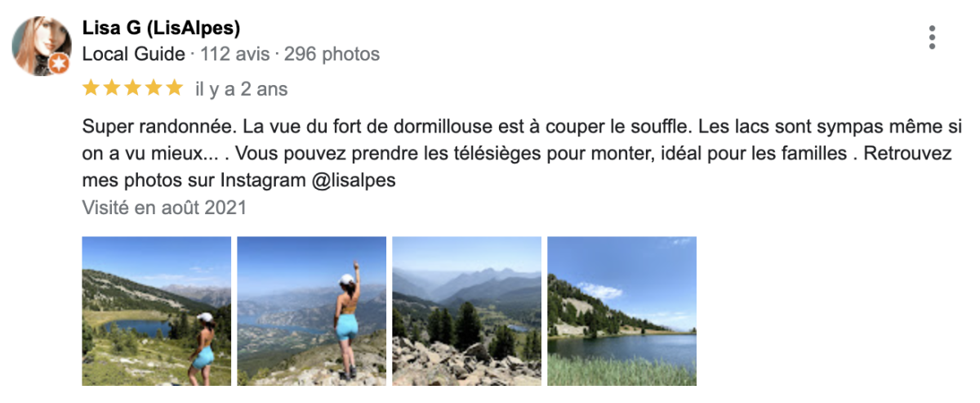Click the @lisalpes Instagram handle
The height and width of the screenshot is (403, 980).
(354, 181)
